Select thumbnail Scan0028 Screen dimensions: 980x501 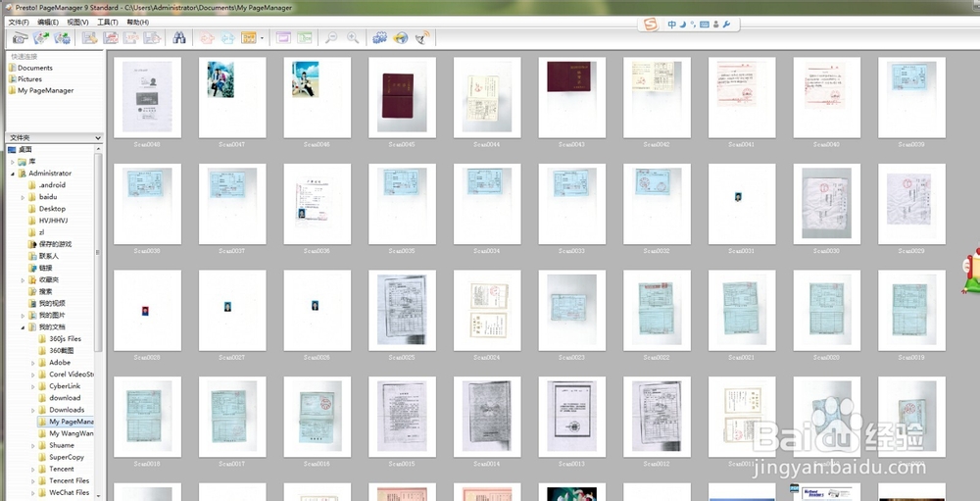[148, 310]
